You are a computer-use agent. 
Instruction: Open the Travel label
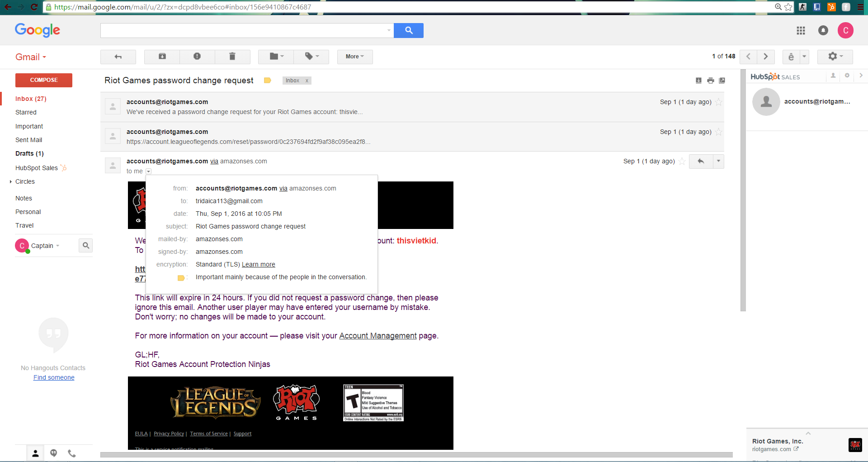click(24, 225)
